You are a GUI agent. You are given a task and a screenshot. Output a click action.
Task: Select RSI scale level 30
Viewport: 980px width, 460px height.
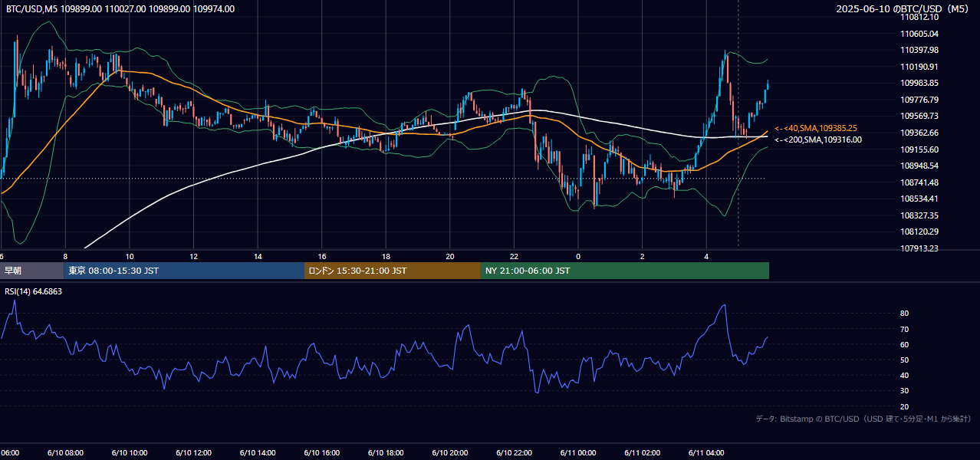click(x=905, y=390)
